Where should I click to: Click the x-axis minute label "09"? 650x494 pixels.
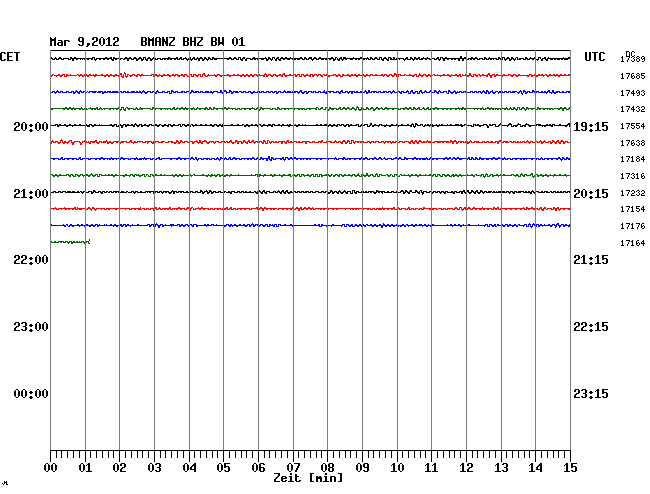[362, 468]
